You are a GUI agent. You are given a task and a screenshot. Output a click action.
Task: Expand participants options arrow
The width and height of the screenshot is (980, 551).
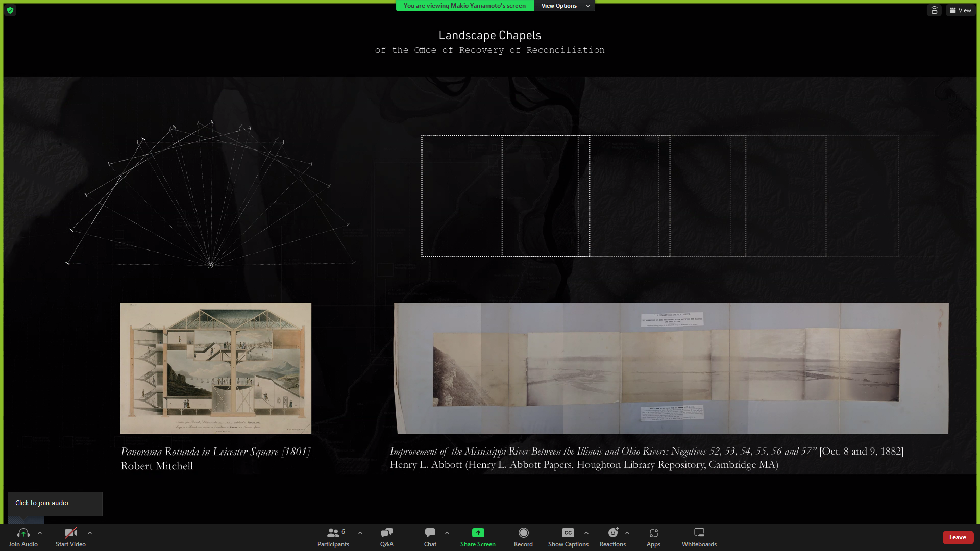point(360,533)
